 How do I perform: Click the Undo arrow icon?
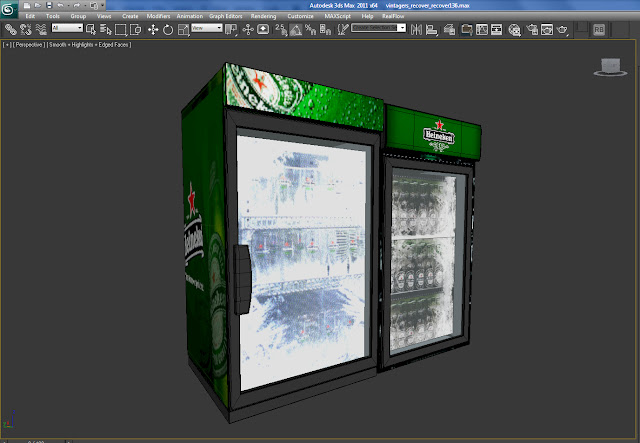60,6
